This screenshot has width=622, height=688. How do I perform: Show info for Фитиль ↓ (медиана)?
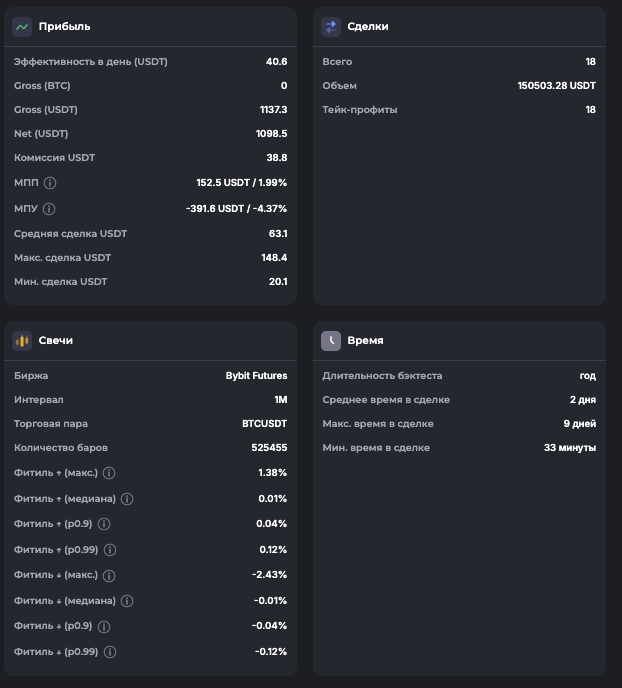coord(127,601)
